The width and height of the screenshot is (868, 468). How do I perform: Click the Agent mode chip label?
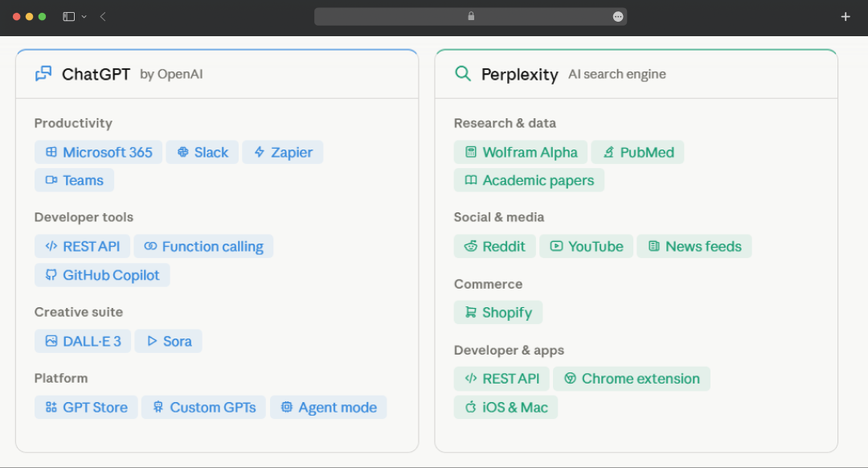click(338, 408)
